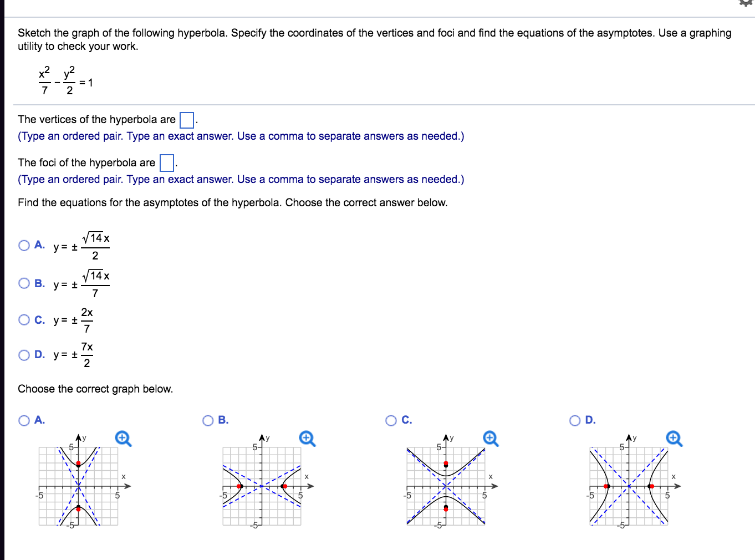Click the magnifier zoom icon on graph B

pos(307,439)
